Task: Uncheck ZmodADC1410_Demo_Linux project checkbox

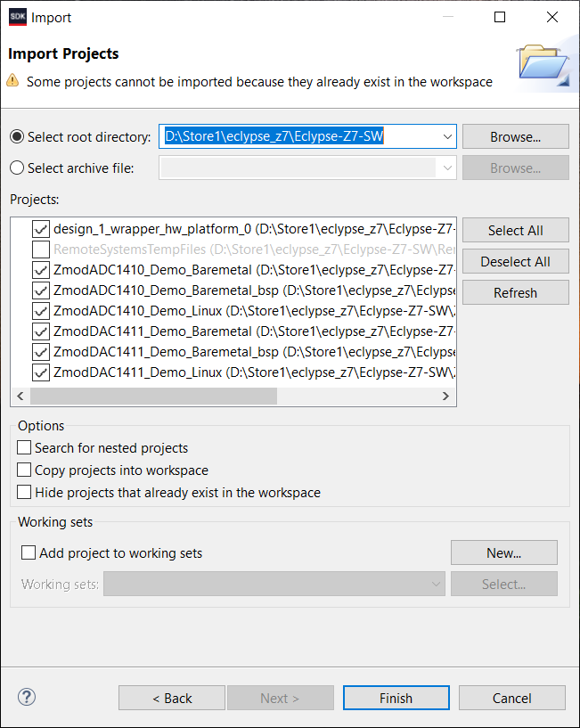Action: (41, 311)
